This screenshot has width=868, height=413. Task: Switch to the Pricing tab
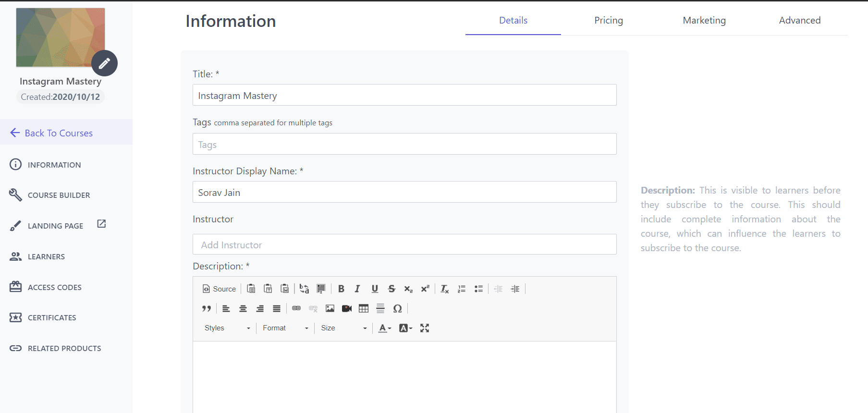pos(608,20)
